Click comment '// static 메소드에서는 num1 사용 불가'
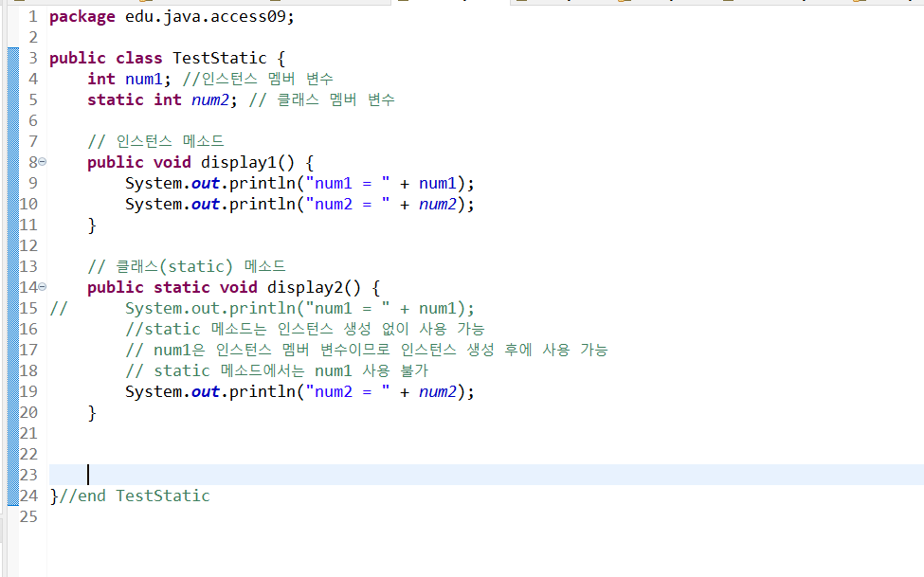 pos(277,370)
